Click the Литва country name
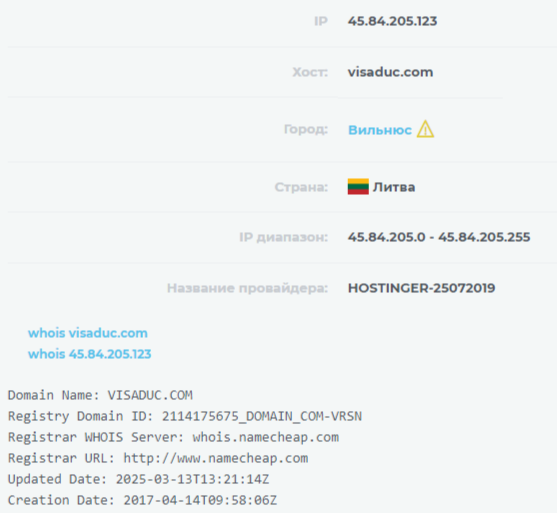This screenshot has height=513, width=557. 394,187
